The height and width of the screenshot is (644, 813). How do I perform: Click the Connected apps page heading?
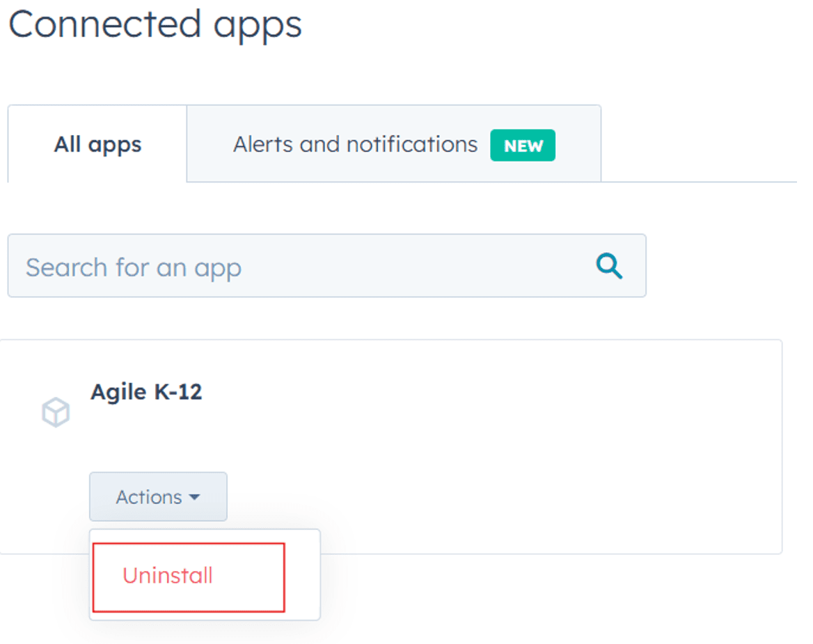pos(155,24)
